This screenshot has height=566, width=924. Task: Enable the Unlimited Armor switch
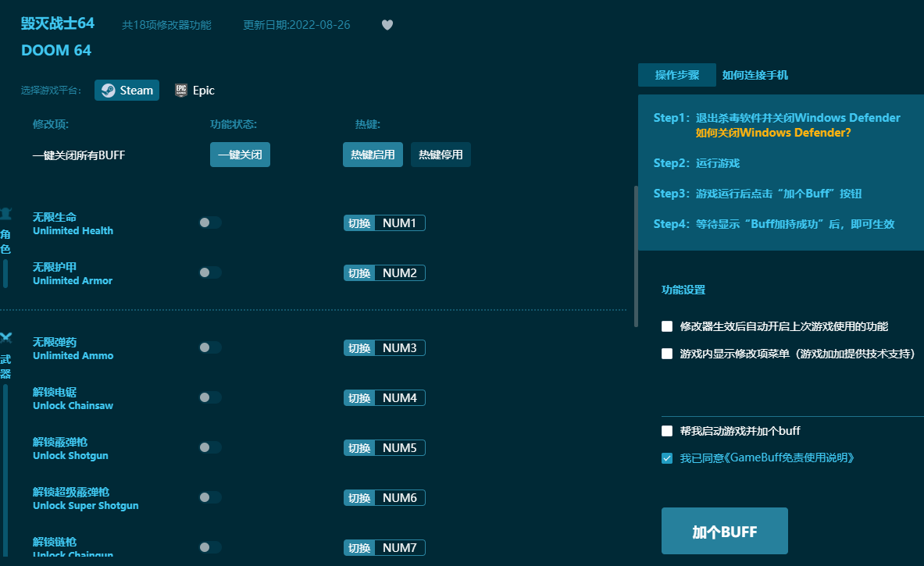[x=209, y=272]
